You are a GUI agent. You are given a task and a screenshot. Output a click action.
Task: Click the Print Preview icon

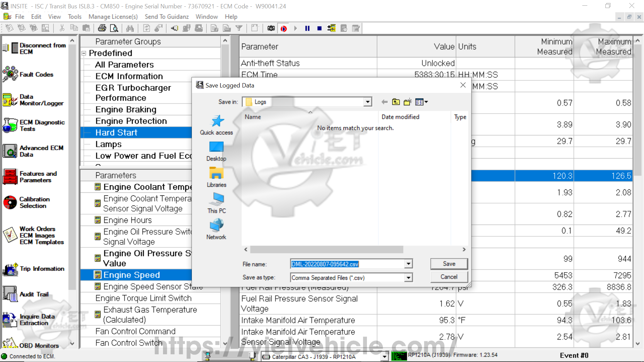(x=114, y=28)
